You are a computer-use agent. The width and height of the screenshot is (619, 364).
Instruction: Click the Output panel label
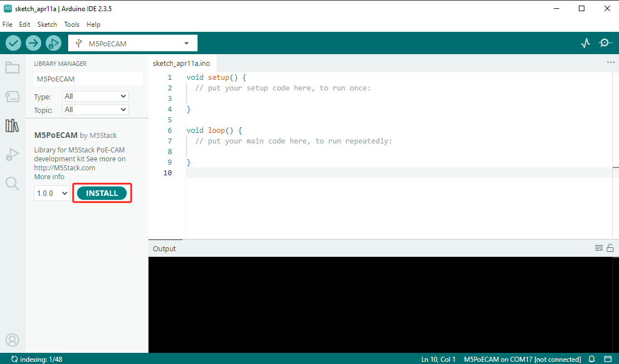click(x=164, y=249)
